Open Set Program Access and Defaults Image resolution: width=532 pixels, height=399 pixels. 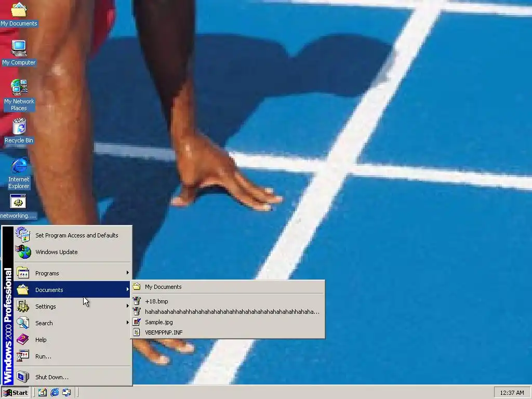(72, 235)
